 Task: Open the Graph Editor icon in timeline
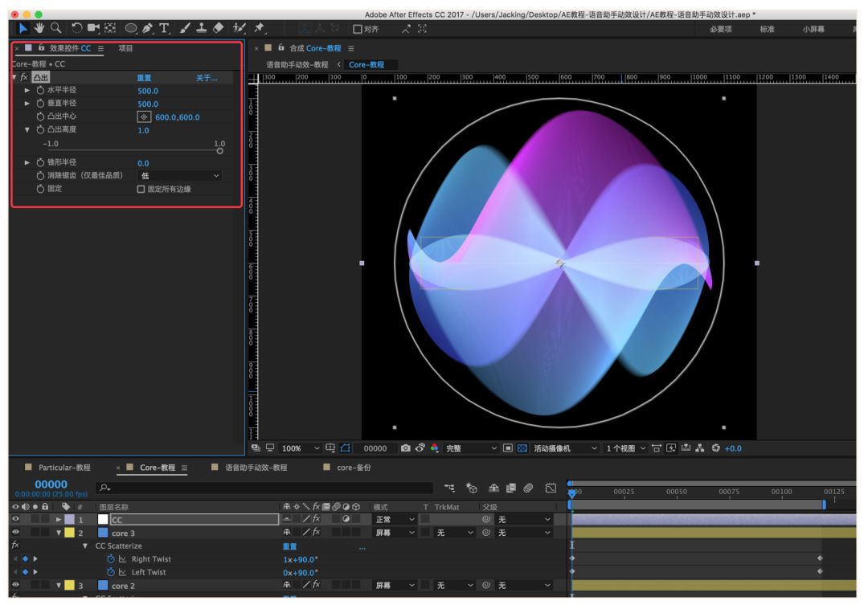[x=551, y=488]
